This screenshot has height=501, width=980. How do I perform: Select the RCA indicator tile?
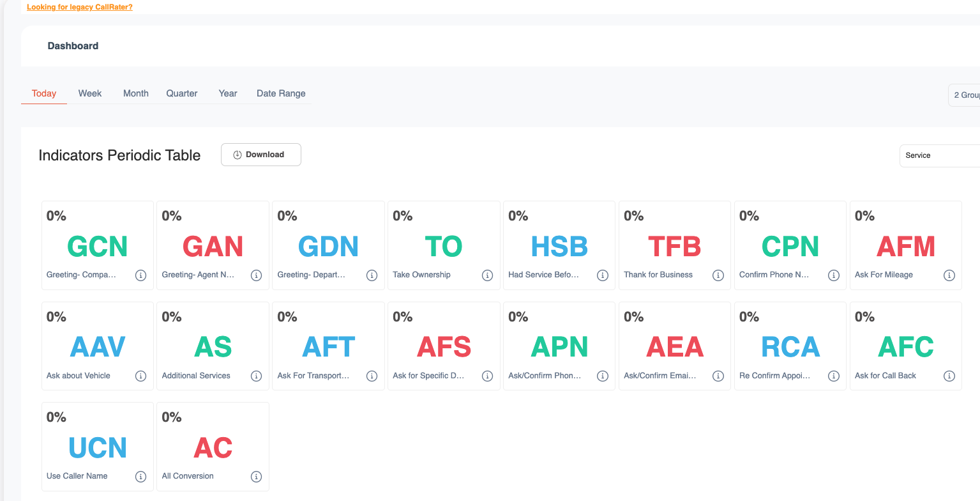click(x=790, y=346)
